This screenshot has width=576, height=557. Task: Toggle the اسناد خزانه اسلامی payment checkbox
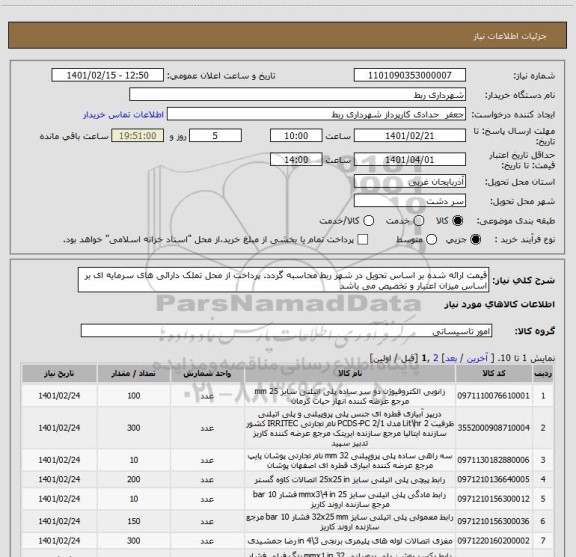[x=363, y=240]
